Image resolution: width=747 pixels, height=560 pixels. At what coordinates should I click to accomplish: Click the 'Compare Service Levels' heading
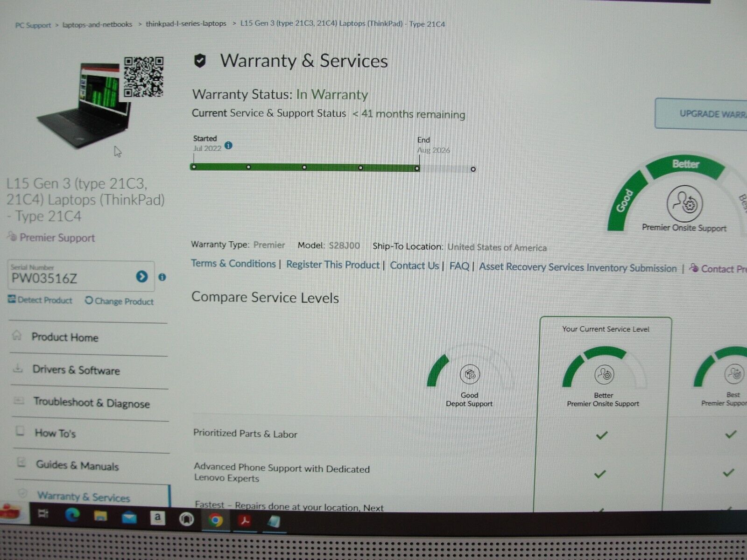point(265,297)
